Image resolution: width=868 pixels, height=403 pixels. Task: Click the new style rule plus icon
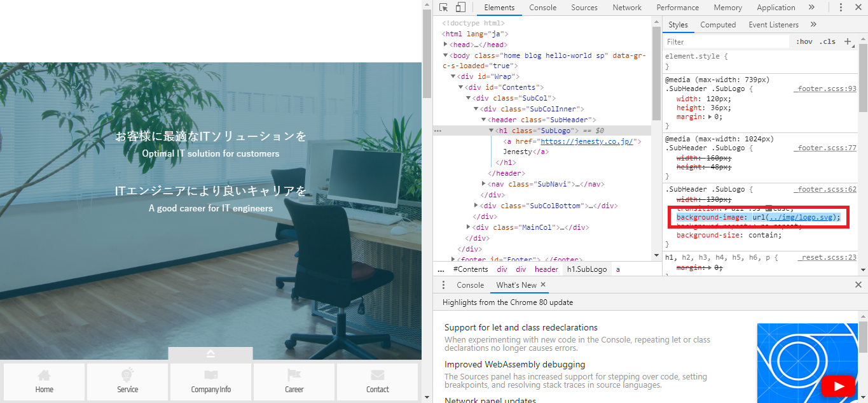coord(848,41)
